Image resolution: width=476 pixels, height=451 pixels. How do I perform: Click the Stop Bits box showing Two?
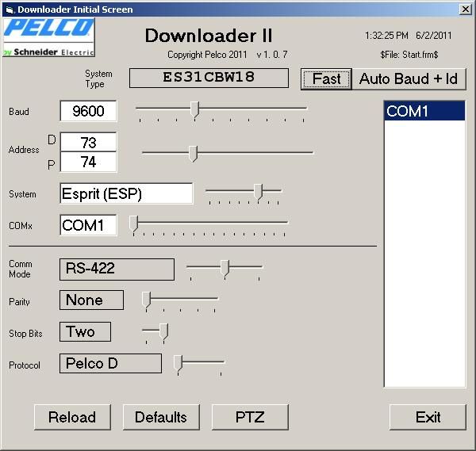[86, 331]
